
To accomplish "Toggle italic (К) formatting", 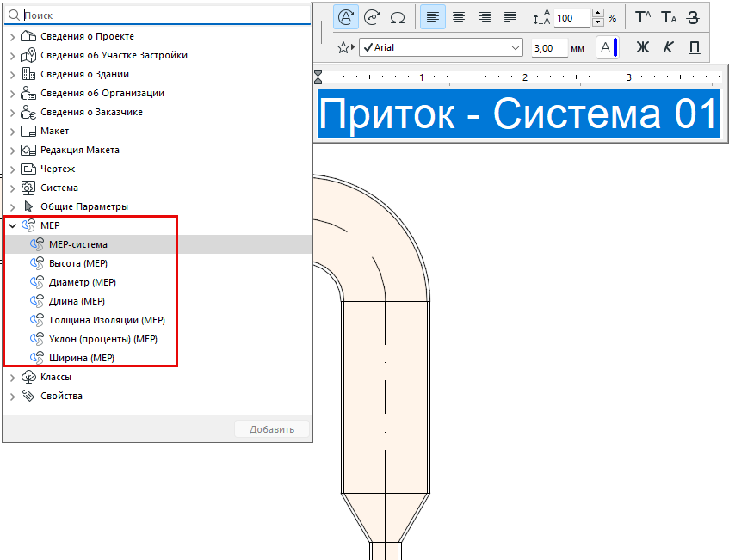I will pyautogui.click(x=668, y=47).
